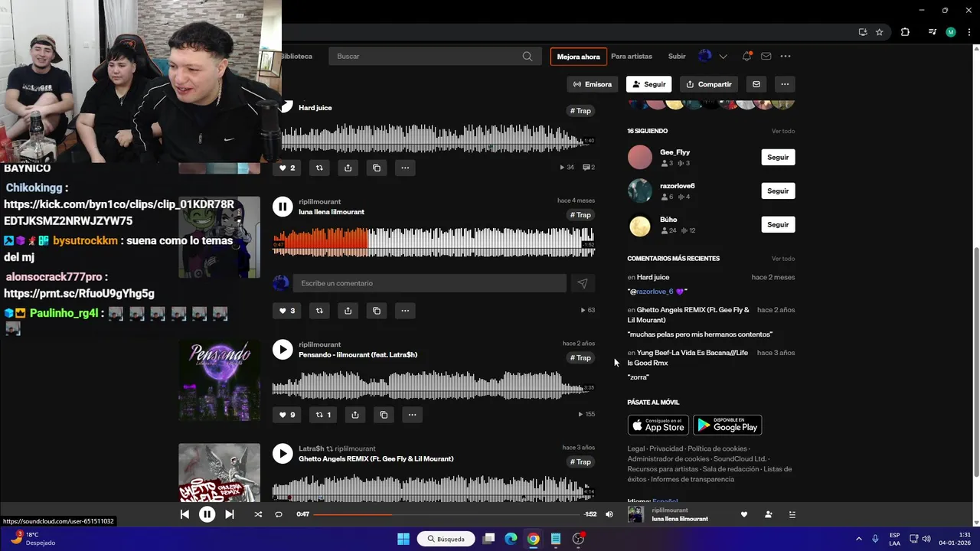Viewport: 980px width, 551px height.
Task: Open the Google Play download badge
Action: point(727,425)
